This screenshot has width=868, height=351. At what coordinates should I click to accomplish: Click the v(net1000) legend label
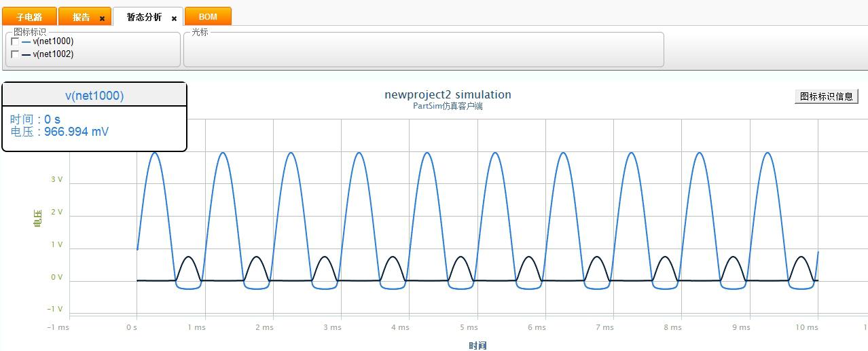coord(53,41)
